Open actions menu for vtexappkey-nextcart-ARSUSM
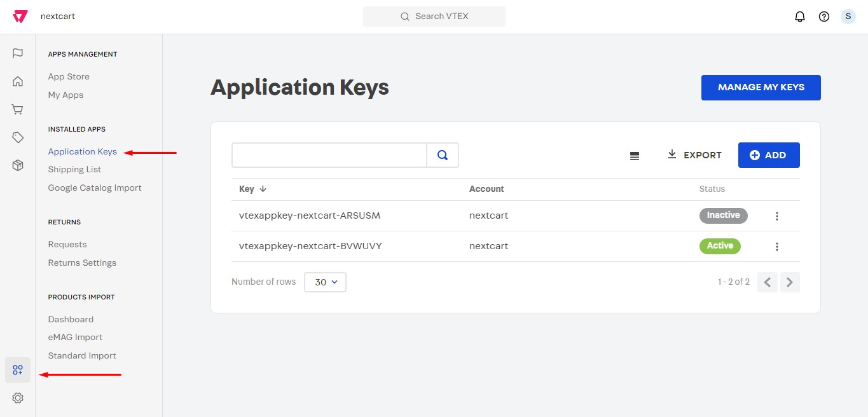The image size is (868, 417). coord(777,216)
